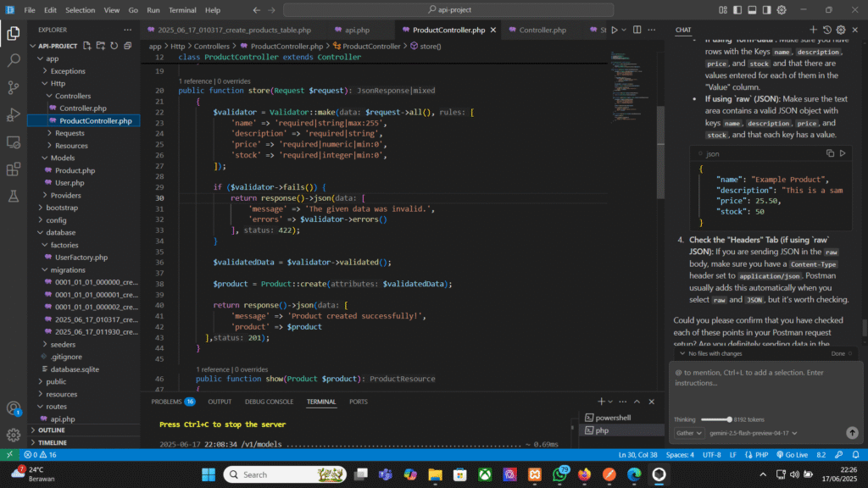Toggle the secondary side bar layout

tap(767, 10)
